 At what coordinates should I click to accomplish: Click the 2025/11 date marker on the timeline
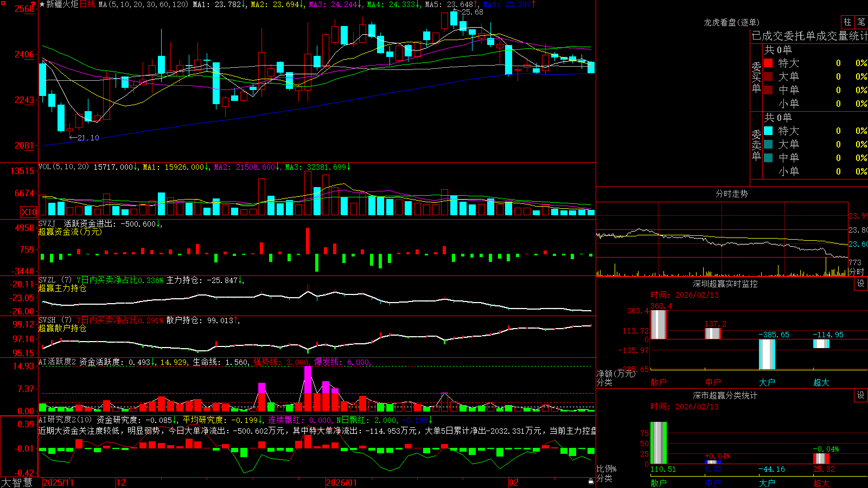(58, 483)
